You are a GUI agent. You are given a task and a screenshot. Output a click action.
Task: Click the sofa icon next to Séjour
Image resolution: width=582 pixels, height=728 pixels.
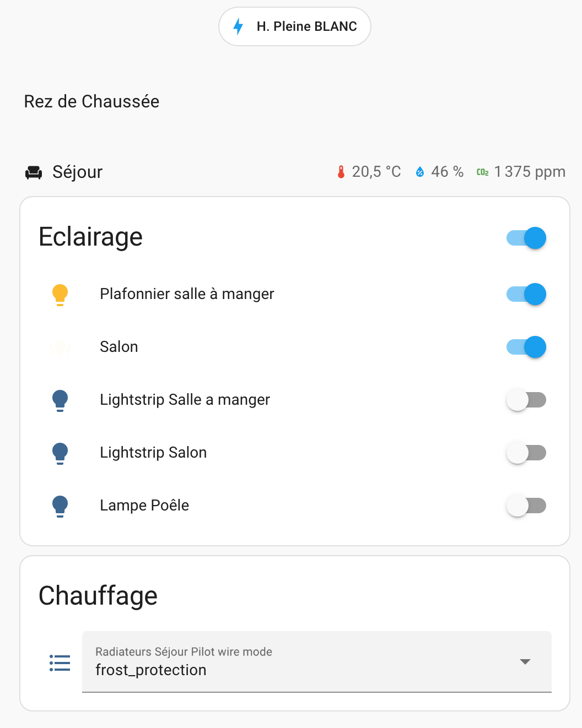34,172
